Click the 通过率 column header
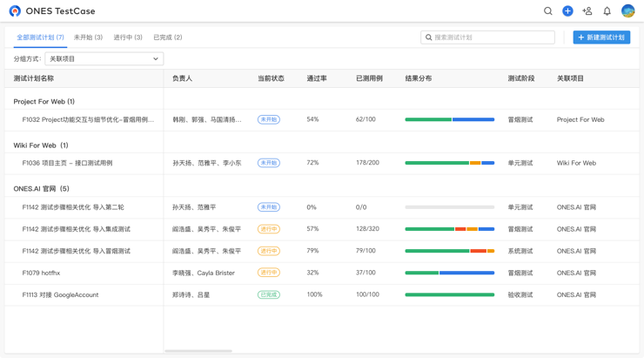The height and width of the screenshot is (358, 644). point(317,78)
